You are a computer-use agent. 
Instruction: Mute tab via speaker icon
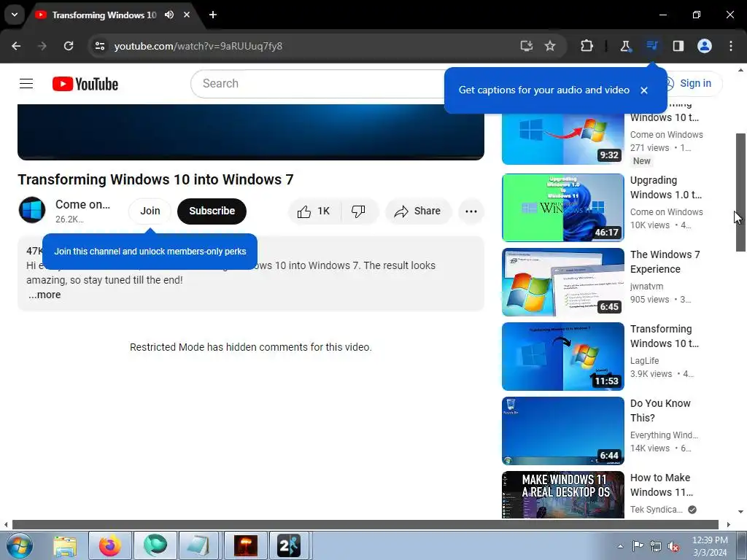pyautogui.click(x=169, y=15)
